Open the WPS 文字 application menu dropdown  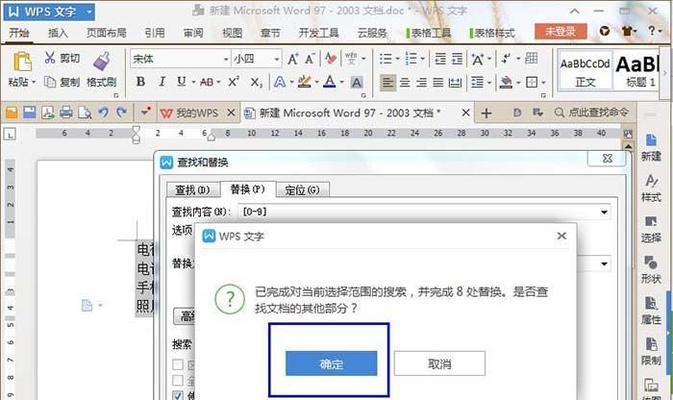(89, 12)
